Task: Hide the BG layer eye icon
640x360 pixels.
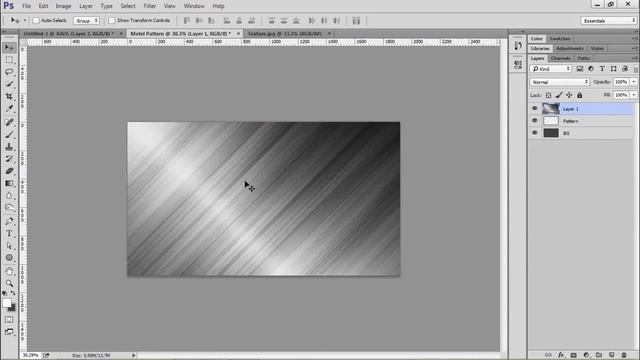Action: [535, 133]
